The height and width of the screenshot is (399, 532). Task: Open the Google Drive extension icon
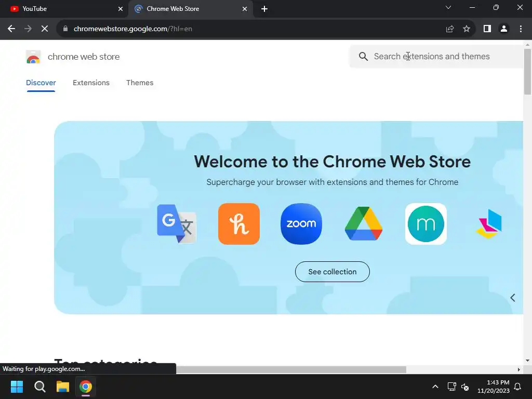(x=363, y=223)
